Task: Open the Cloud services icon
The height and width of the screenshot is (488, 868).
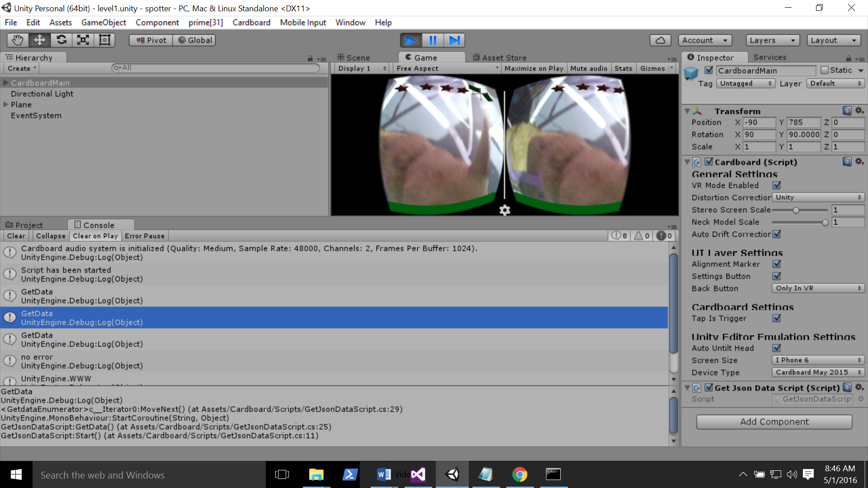Action: tap(660, 40)
